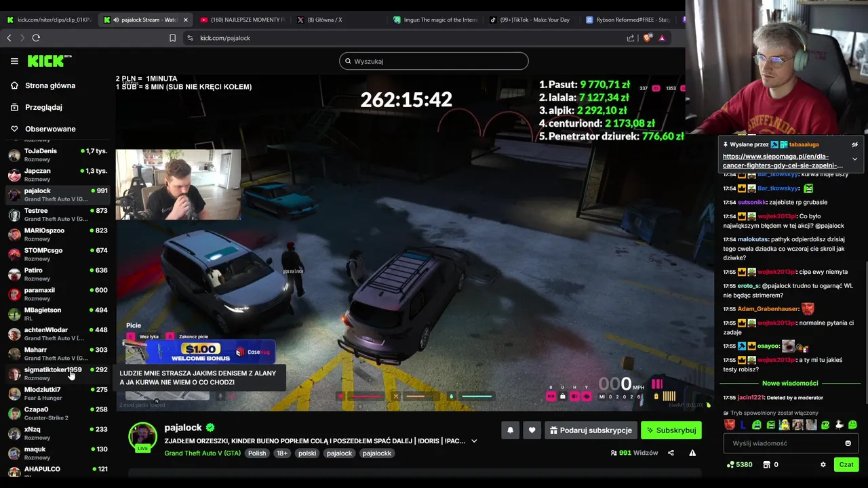Open Czapa0 channel in followed list
The height and width of the screenshot is (488, 868).
click(x=58, y=413)
